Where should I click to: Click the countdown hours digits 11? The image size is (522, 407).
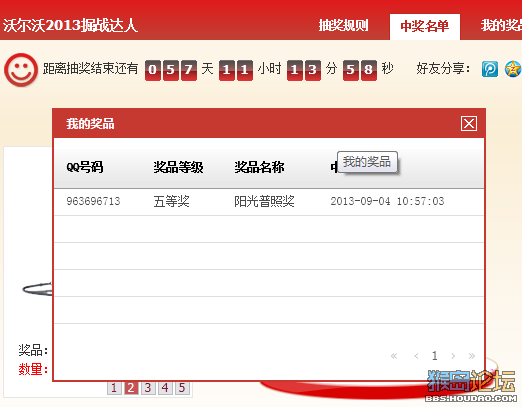(x=236, y=70)
